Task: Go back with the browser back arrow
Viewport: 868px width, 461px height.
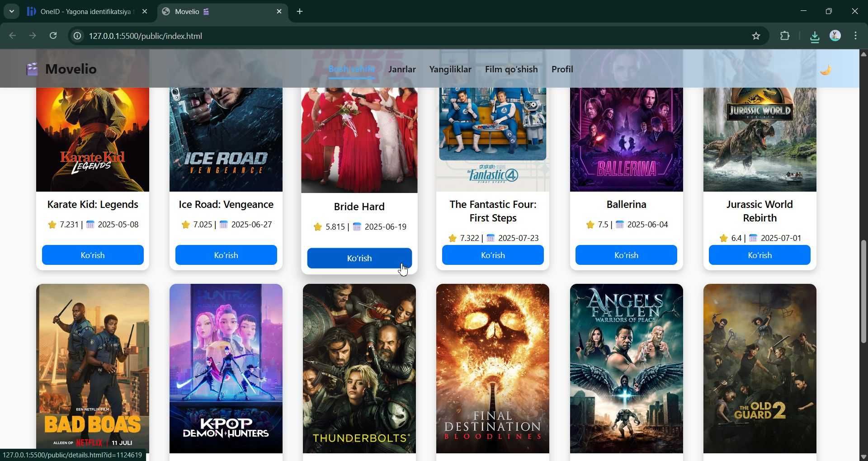Action: [13, 36]
